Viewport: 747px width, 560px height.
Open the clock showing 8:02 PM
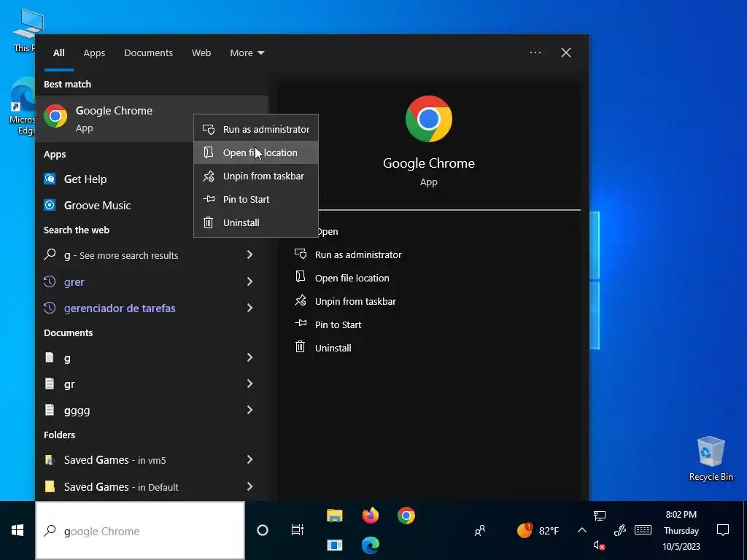point(681,531)
